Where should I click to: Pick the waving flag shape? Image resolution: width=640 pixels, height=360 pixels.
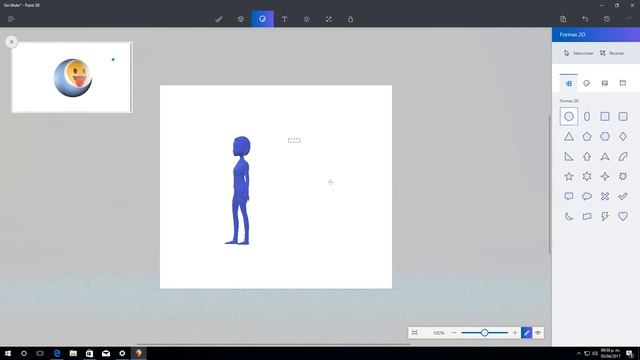point(587,216)
